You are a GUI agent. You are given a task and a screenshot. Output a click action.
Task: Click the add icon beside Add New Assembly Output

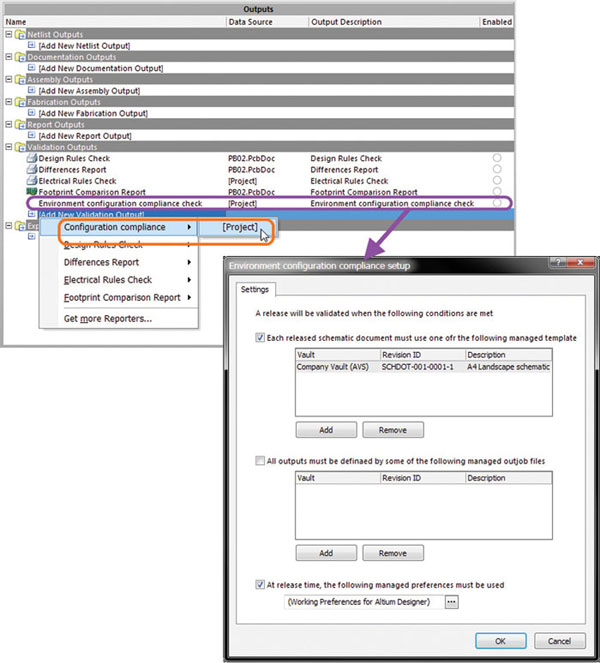[32, 91]
